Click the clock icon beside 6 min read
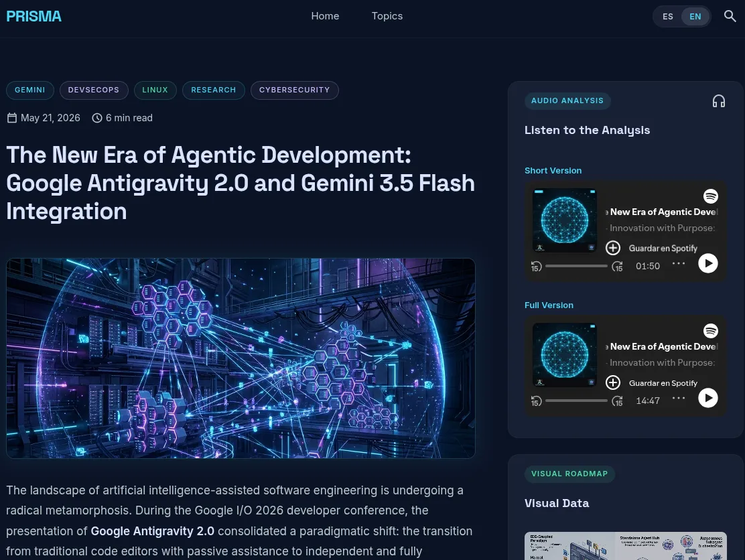The width and height of the screenshot is (745, 560). [x=97, y=118]
